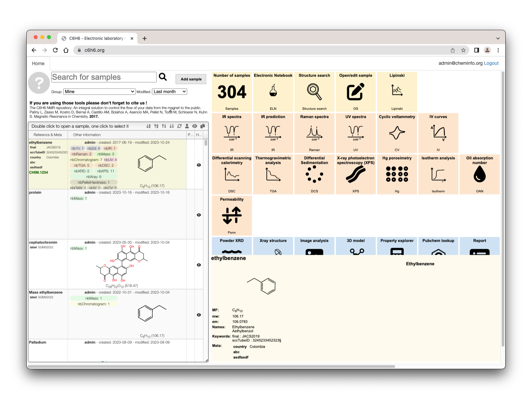Expand the Modified dropdown showing Last month
The height and width of the screenshot is (399, 532).
[170, 92]
